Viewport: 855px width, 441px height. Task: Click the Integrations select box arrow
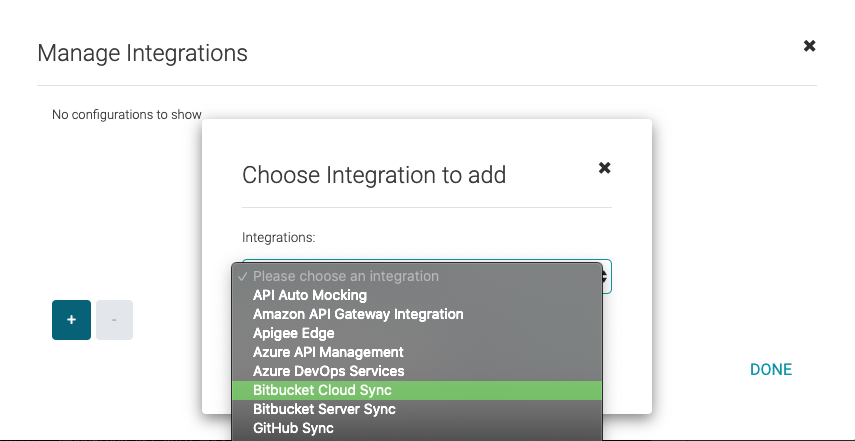(x=605, y=277)
